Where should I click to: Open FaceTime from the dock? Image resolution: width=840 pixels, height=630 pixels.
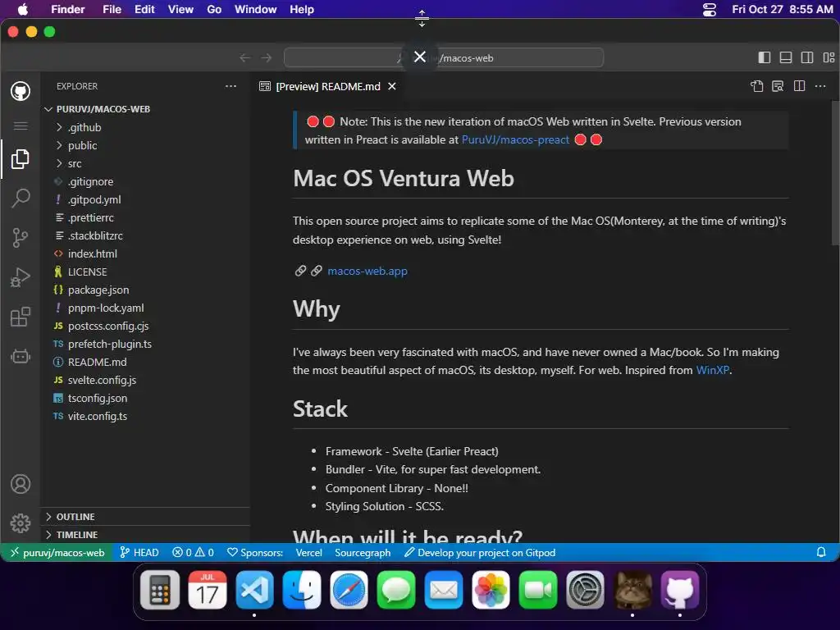click(538, 591)
